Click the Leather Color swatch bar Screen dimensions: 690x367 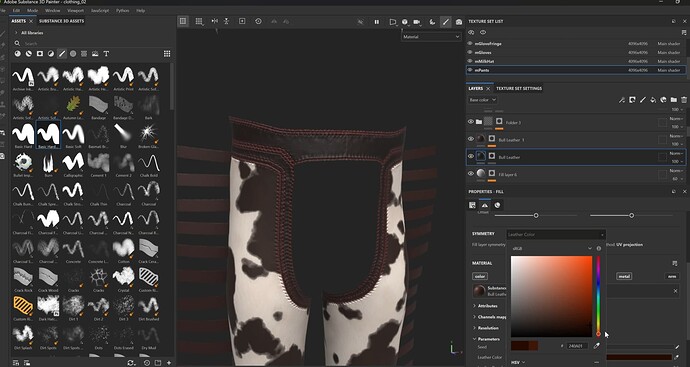pyautogui.click(x=639, y=357)
